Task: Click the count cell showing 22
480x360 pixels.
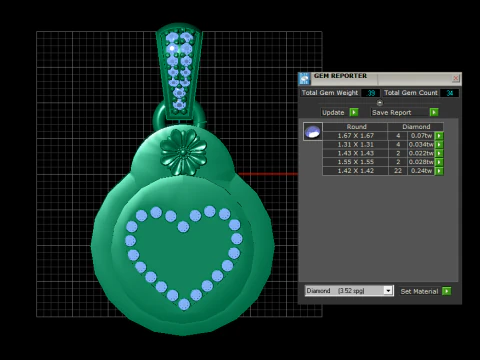Action: tap(398, 171)
